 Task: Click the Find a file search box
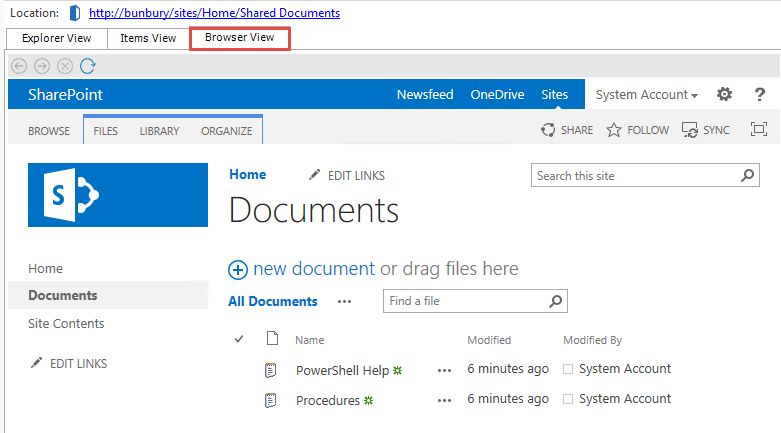465,301
